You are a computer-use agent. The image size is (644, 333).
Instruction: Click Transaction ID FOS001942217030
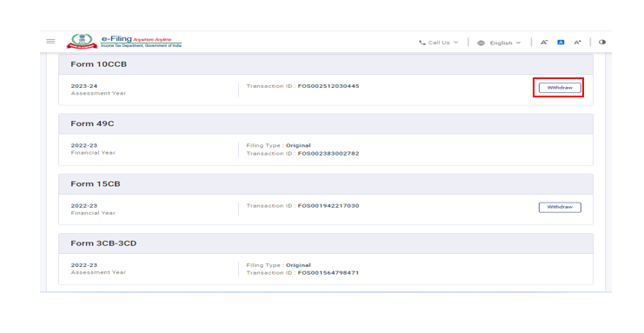pyautogui.click(x=302, y=205)
